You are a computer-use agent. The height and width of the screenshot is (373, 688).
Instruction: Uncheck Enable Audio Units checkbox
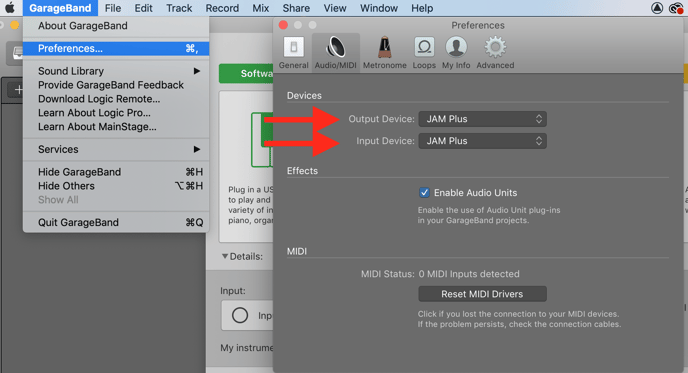coord(424,193)
